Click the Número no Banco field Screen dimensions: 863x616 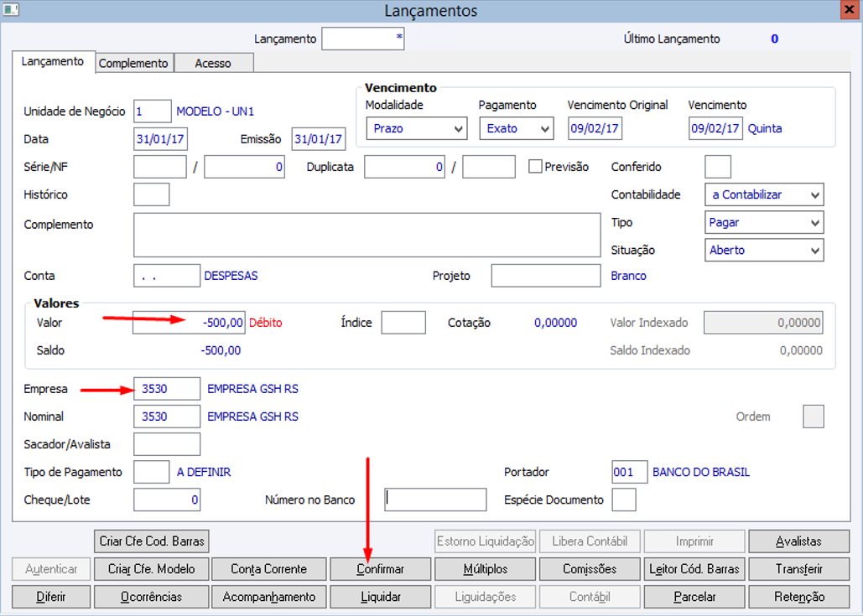435,500
